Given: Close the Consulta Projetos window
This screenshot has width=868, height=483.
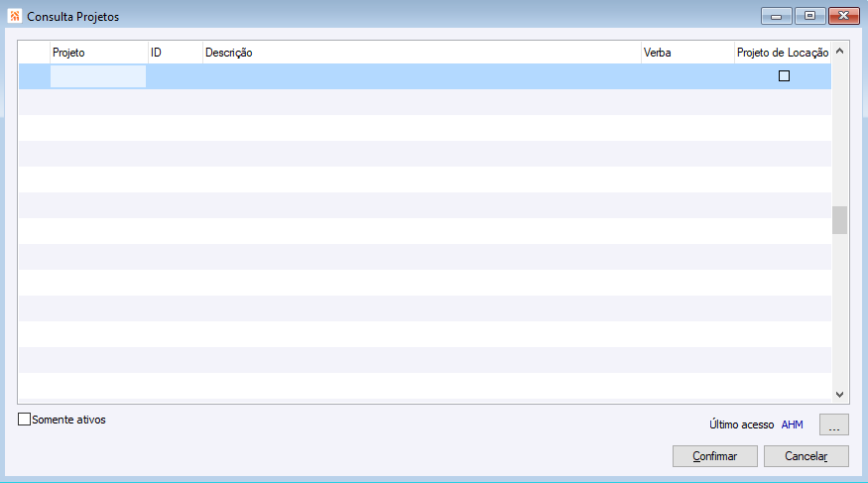Looking at the screenshot, I should click(x=843, y=16).
